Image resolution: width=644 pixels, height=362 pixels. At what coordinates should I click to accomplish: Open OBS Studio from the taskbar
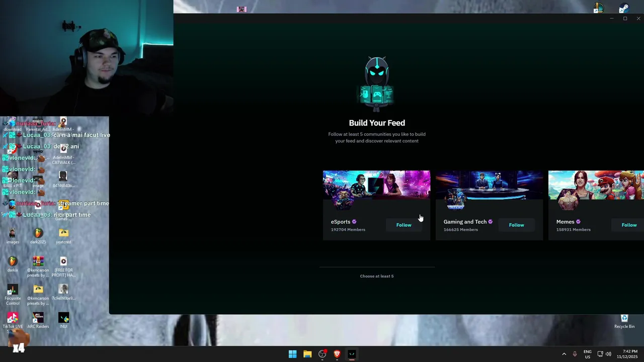coord(323,354)
